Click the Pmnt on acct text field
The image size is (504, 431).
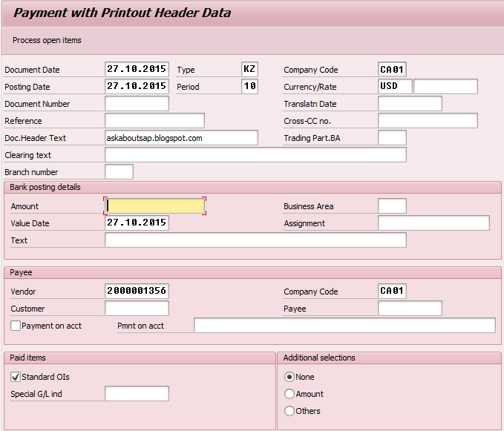[x=344, y=325]
